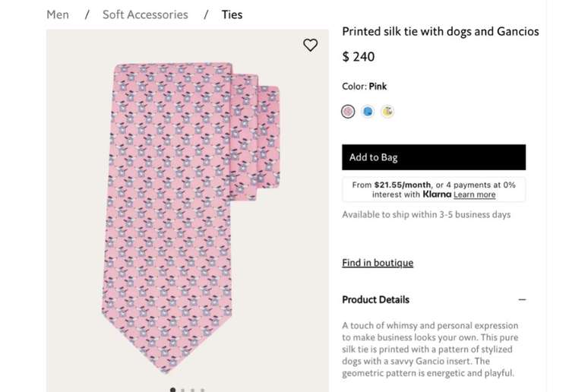Go to Men breadcrumb
Screen dimensions: 588x392
click(58, 14)
